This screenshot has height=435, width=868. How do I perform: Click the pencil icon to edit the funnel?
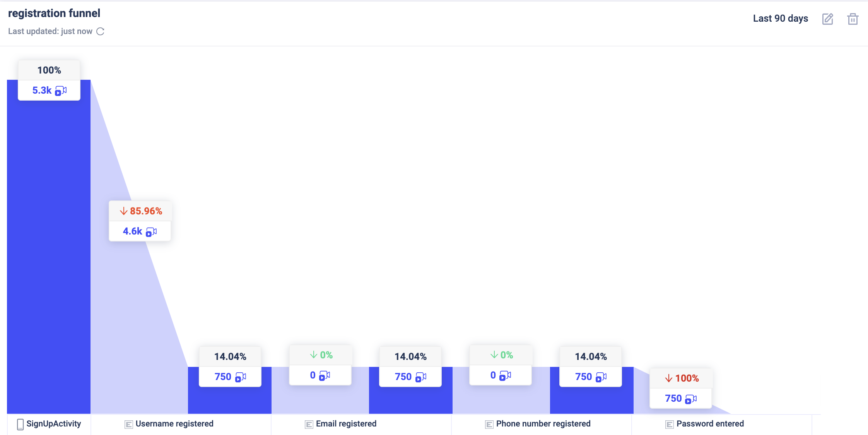click(827, 19)
